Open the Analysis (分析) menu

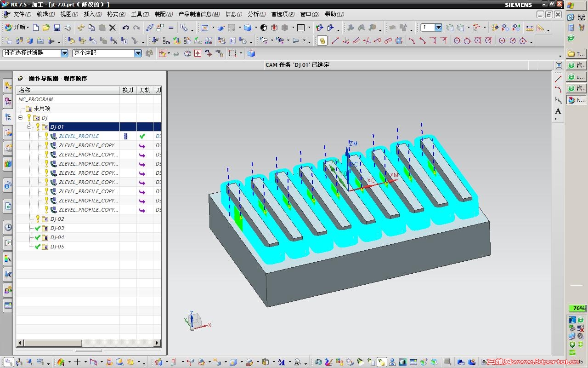point(256,14)
